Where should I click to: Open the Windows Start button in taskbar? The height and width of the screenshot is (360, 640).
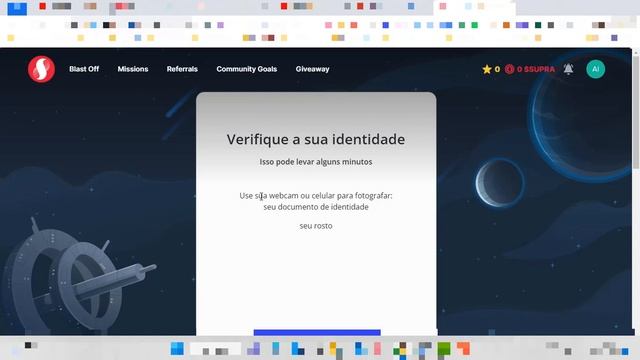(x=177, y=349)
